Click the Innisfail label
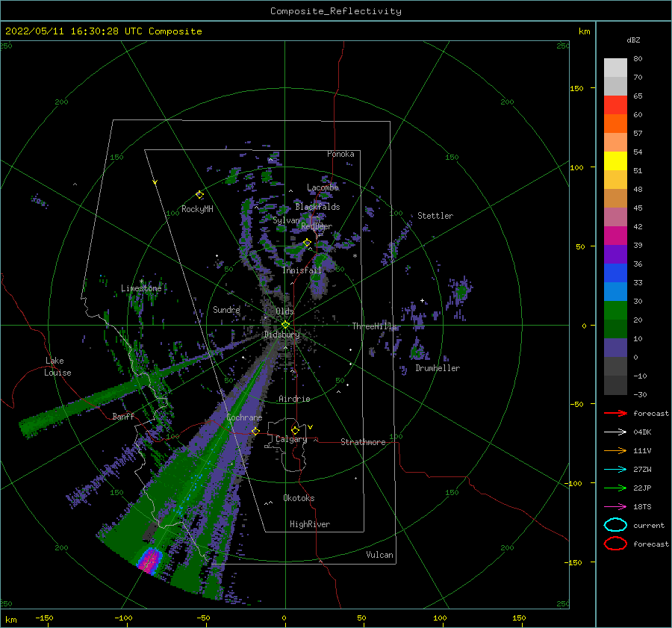Screen dimensions: 672x628 [302, 270]
